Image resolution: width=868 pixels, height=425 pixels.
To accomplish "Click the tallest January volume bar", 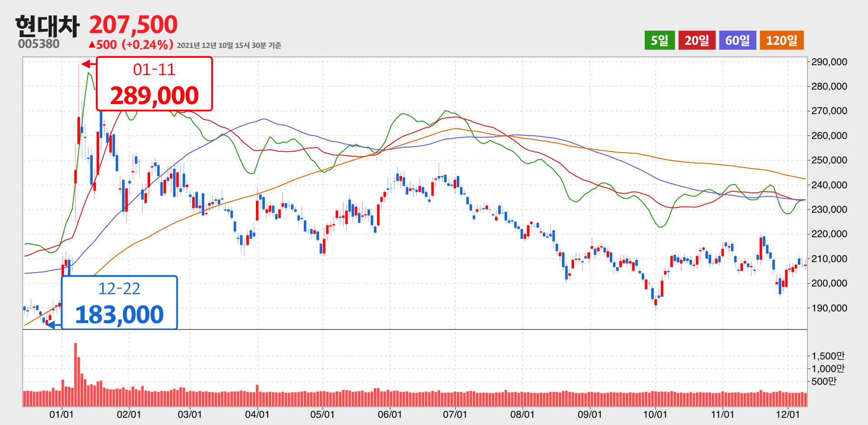I will (75, 375).
